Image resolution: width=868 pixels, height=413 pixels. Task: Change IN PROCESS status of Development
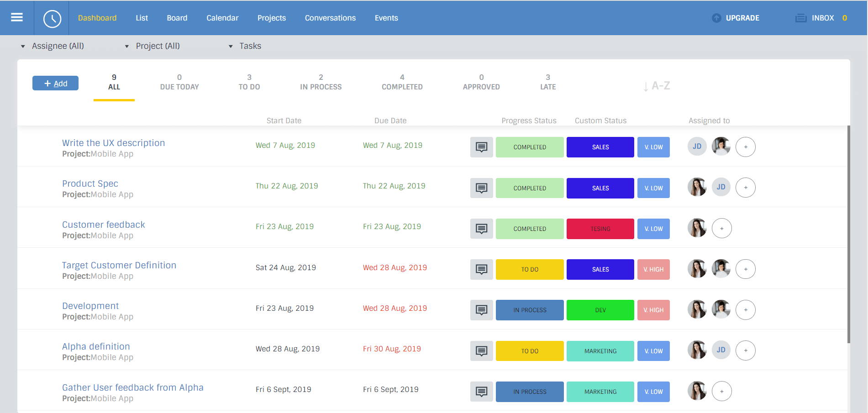pos(530,310)
